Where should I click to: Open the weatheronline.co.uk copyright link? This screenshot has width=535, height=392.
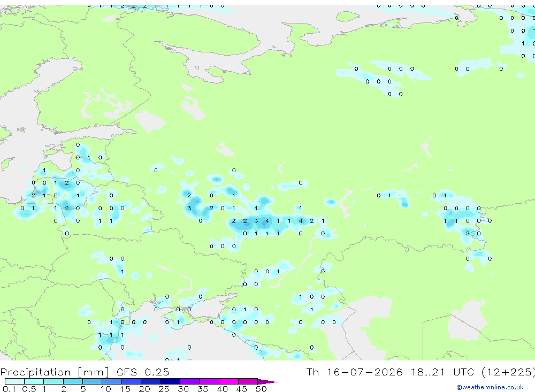[490, 387]
